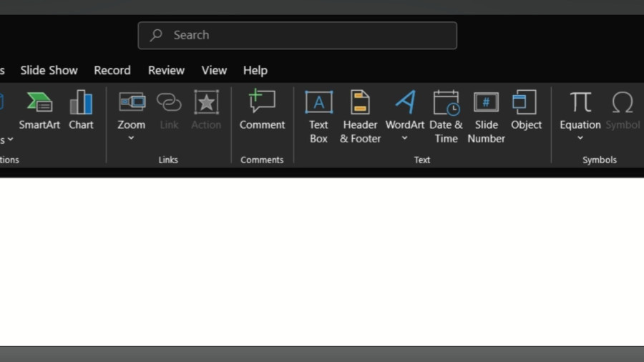Click the WordArt icon

click(x=406, y=102)
